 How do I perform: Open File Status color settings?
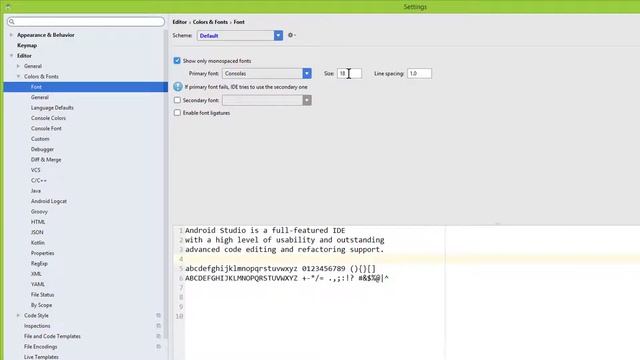42,295
